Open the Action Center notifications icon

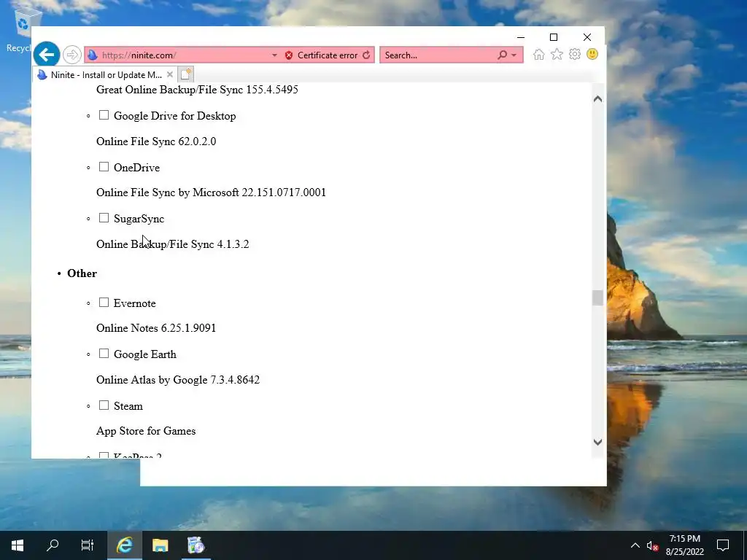click(723, 545)
